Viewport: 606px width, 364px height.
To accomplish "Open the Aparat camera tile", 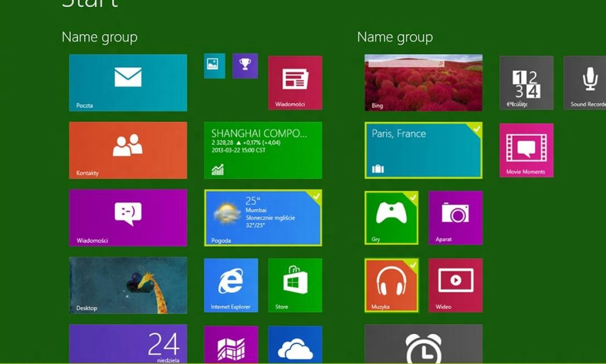I will 456,218.
